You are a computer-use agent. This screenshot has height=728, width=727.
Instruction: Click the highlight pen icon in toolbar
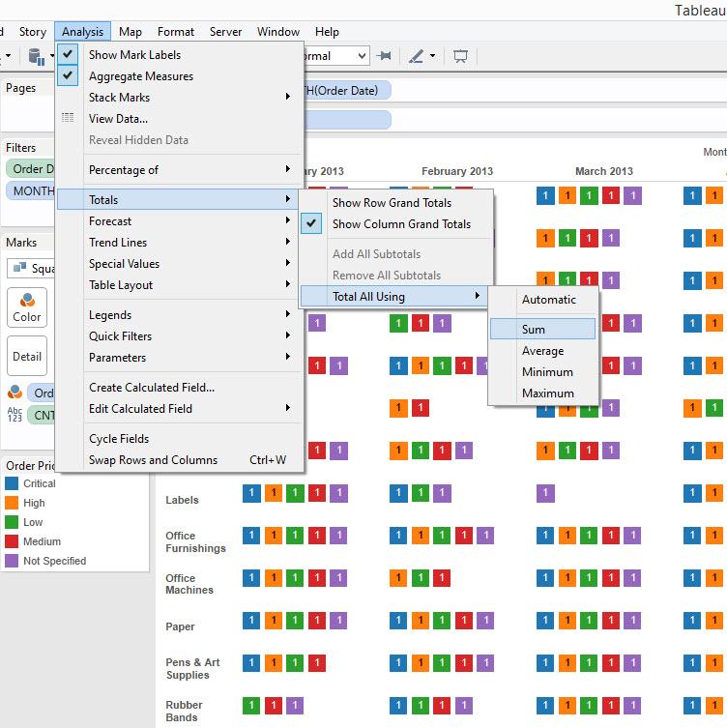click(x=416, y=56)
